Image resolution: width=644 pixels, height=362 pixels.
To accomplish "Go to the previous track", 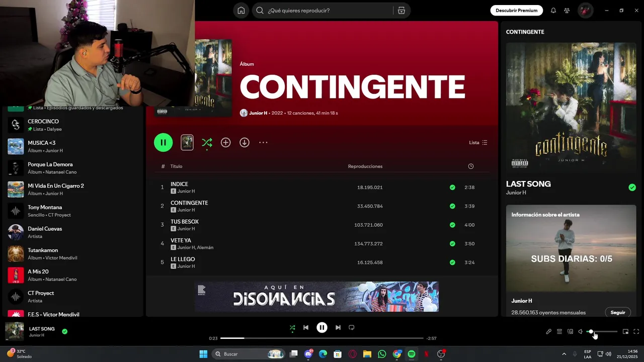I will 306,328.
